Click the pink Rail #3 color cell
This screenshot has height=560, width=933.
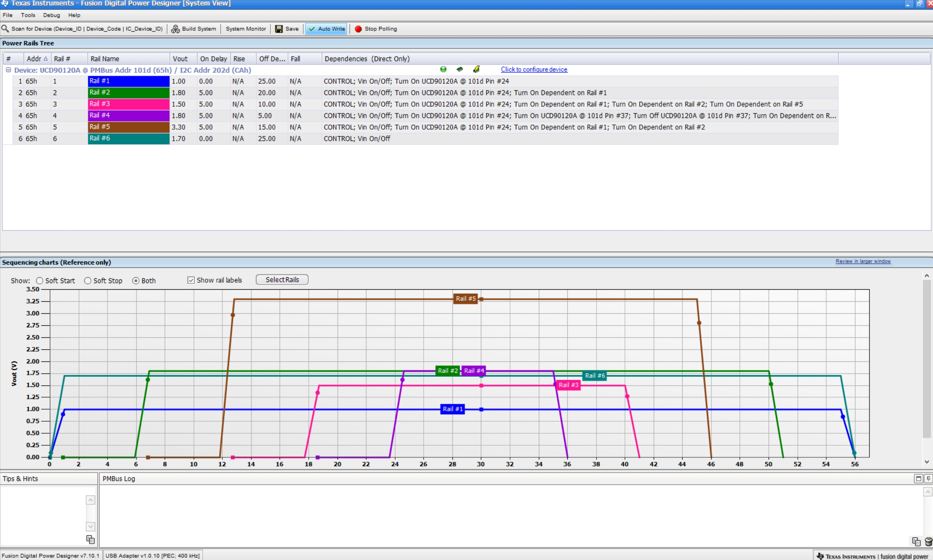pos(129,104)
